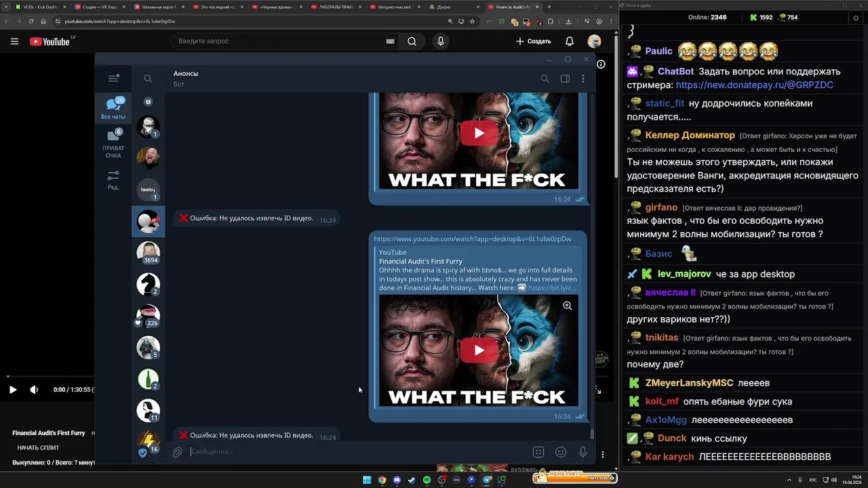
Task: Click the YouTube search magnifier button
Action: [x=412, y=41]
